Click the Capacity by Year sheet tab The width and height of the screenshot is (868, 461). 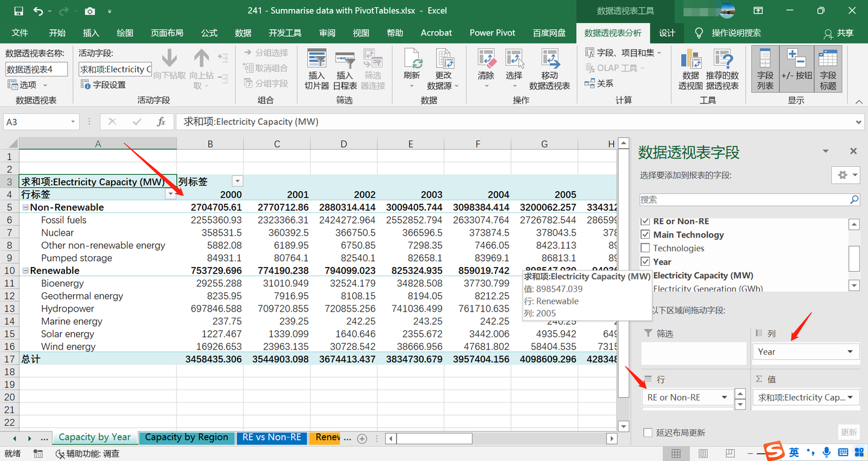[95, 437]
